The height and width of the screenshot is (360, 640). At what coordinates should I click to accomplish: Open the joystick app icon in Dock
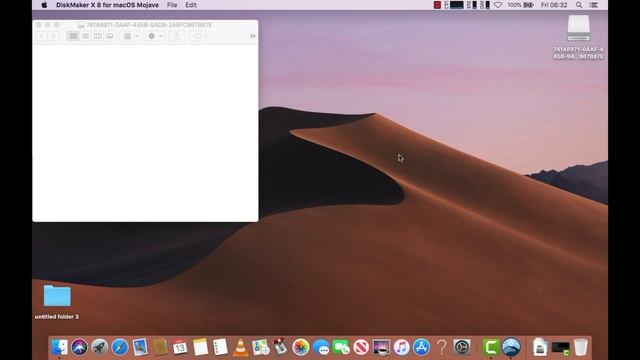[281, 347]
